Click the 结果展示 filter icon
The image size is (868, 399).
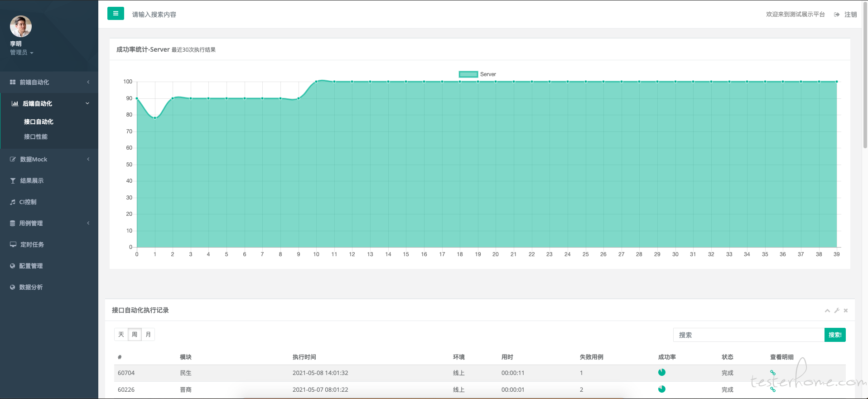point(13,180)
